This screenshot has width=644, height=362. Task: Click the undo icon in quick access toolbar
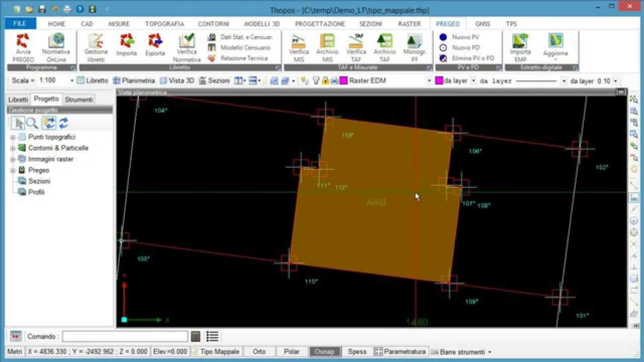pyautogui.click(x=55, y=9)
